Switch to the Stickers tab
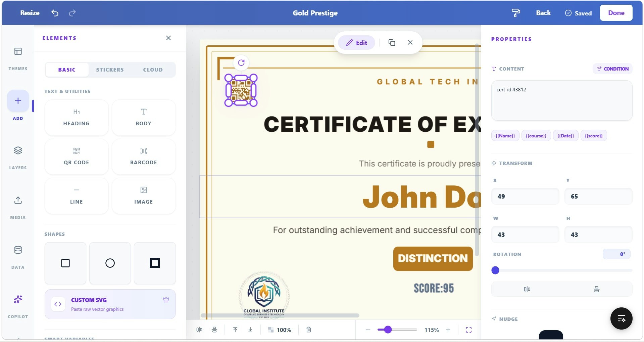Image resolution: width=644 pixels, height=342 pixels. 110,70
